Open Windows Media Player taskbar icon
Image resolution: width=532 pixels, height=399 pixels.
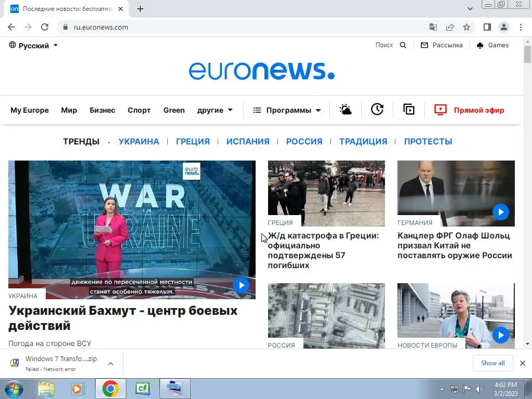(x=77, y=389)
